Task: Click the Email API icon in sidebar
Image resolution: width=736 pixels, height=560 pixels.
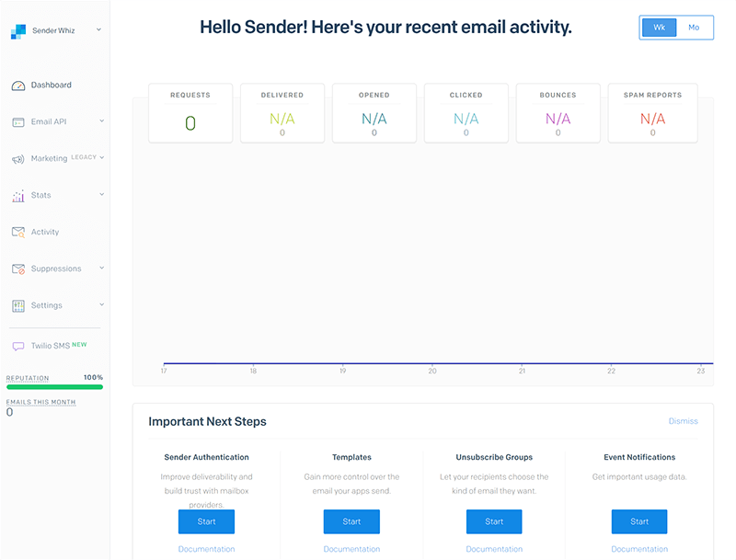Action: [x=17, y=122]
